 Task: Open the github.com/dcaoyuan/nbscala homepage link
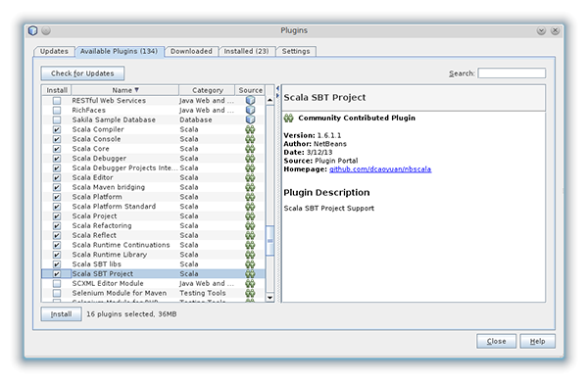(x=380, y=169)
